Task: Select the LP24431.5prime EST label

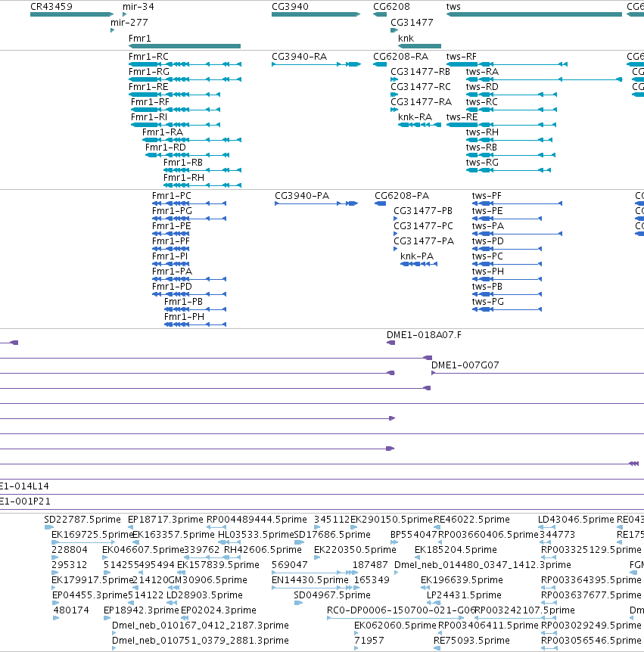Action: coord(465,595)
